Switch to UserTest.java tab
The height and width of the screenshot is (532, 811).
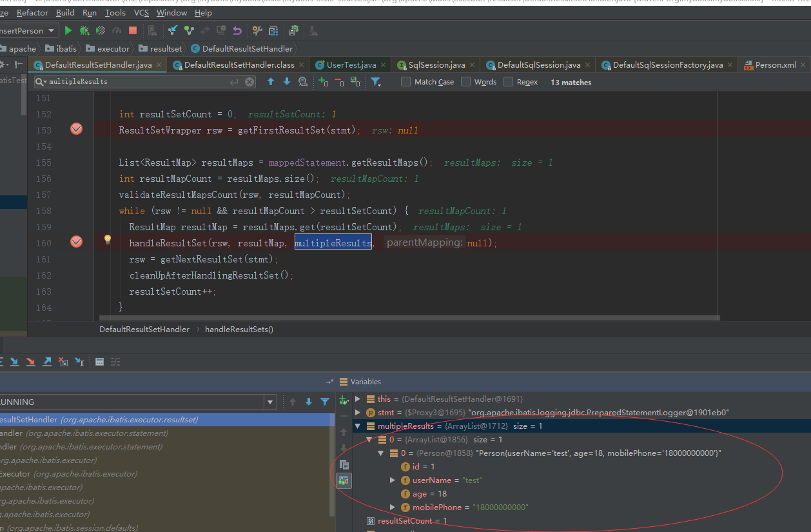pos(351,65)
